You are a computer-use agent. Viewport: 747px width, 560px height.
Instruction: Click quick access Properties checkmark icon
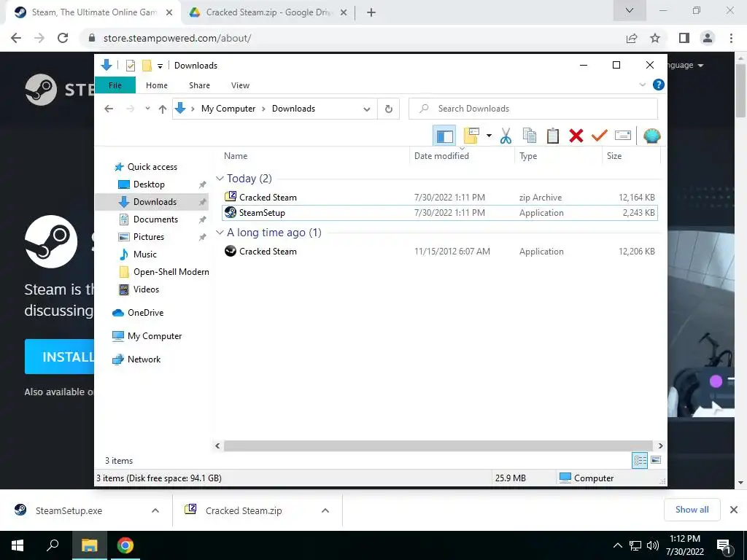[130, 65]
